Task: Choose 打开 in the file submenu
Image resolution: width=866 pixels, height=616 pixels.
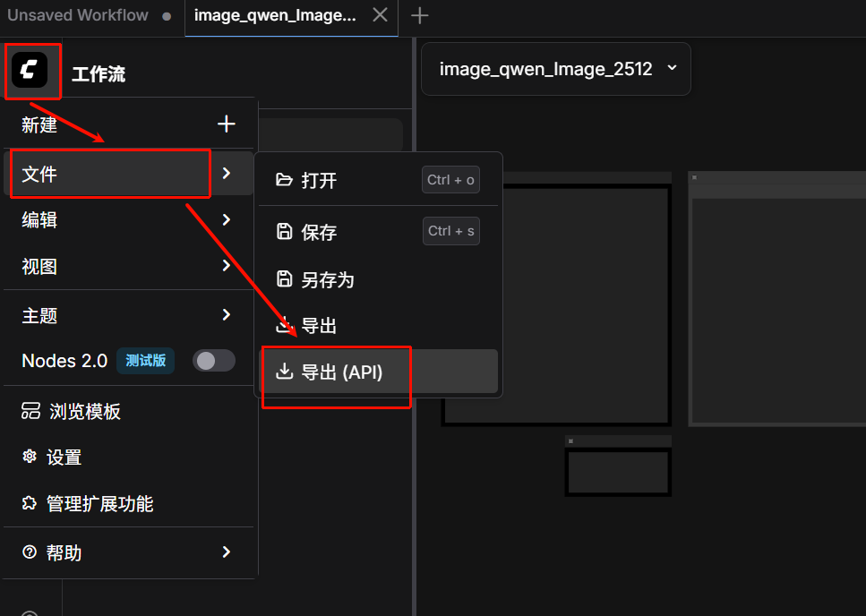Action: pos(378,180)
